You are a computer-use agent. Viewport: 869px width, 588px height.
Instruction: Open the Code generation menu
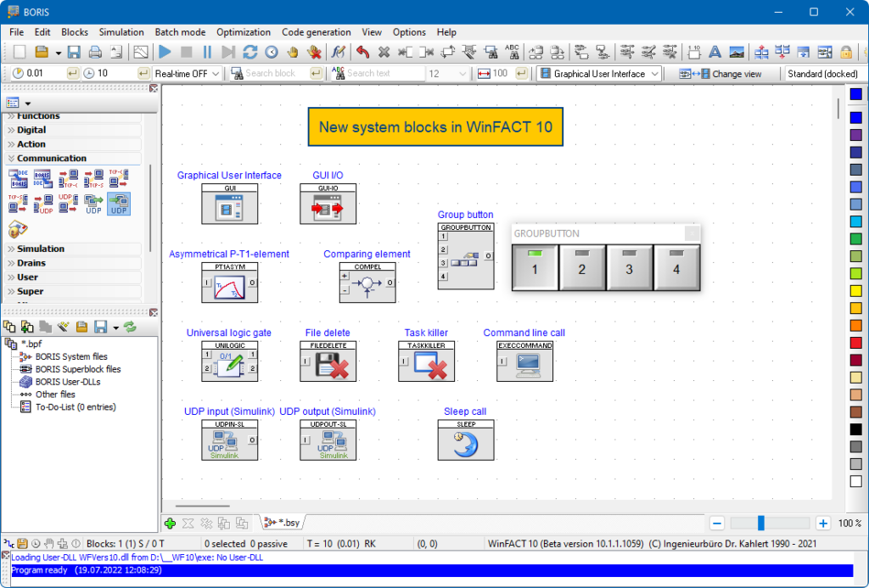coord(316,32)
